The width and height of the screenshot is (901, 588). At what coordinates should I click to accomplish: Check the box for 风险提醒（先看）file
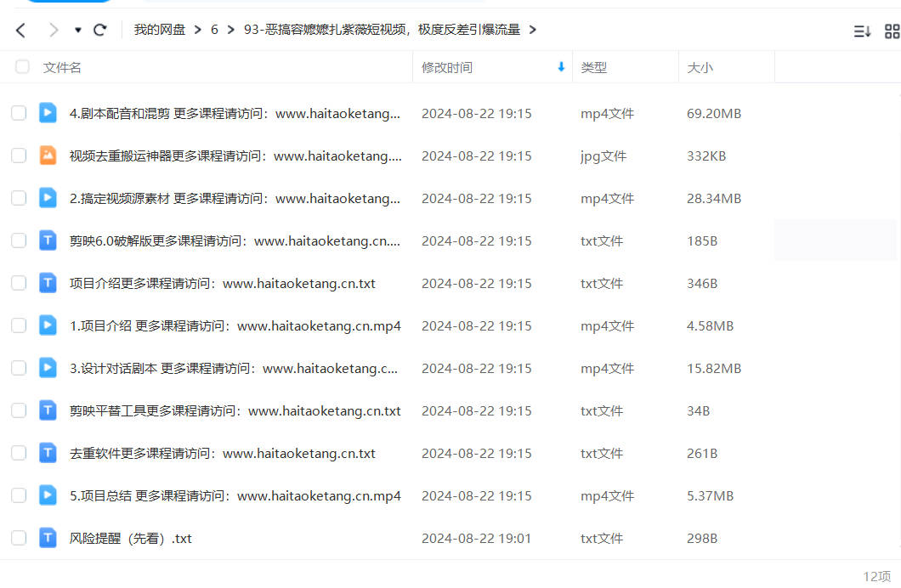(19, 538)
